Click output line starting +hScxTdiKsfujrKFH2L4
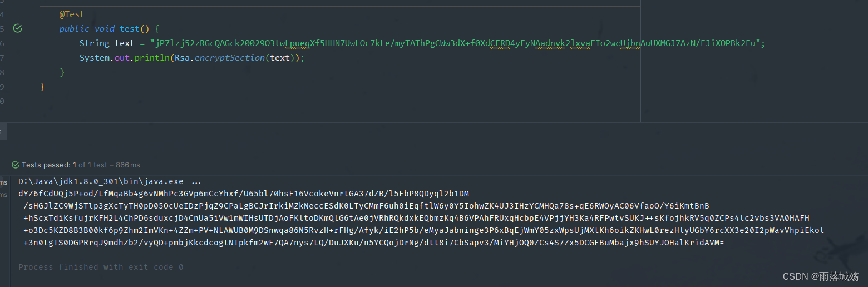This screenshot has height=287, width=868. point(416,218)
